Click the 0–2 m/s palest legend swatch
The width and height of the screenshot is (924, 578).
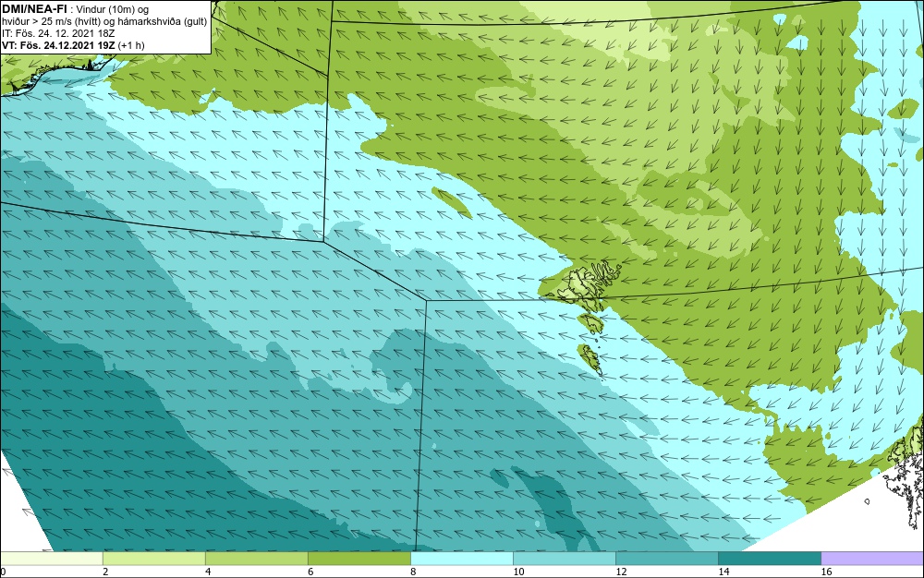(52, 559)
